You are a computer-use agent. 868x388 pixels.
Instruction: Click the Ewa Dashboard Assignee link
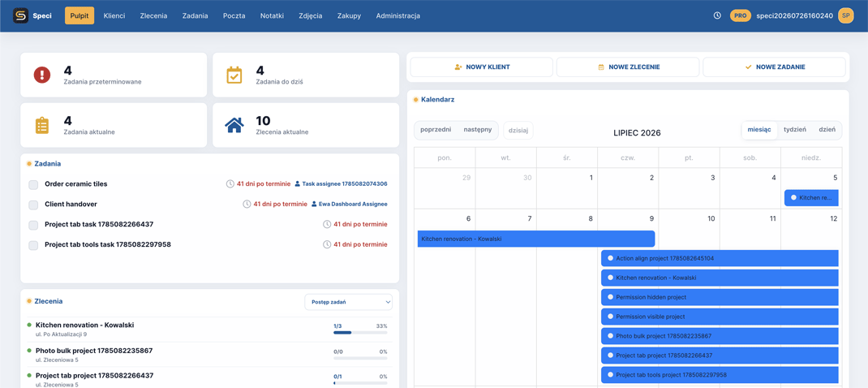353,204
